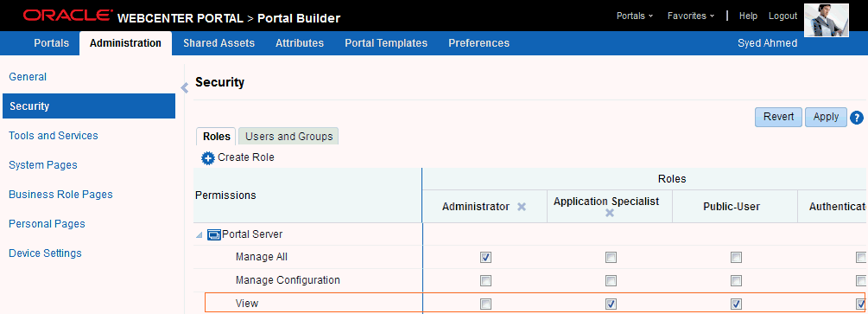The width and height of the screenshot is (868, 314).
Task: Click the Apply button
Action: [826, 117]
